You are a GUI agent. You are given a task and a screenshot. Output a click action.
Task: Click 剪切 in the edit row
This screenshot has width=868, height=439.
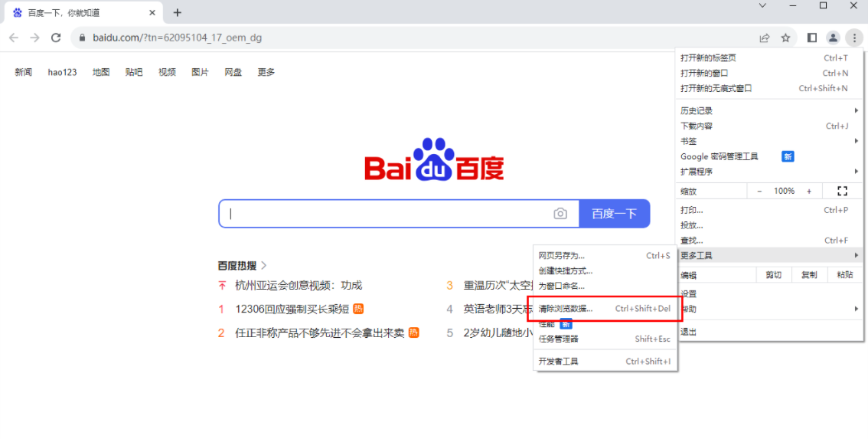pos(773,275)
